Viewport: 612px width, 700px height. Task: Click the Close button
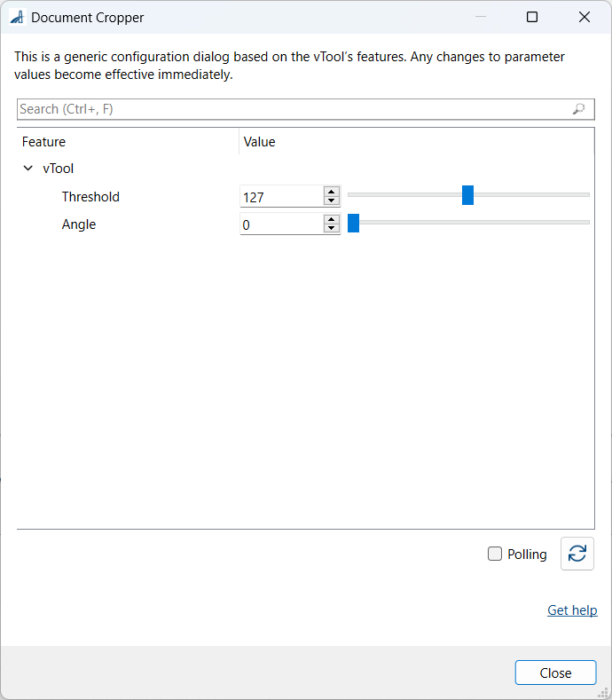(555, 672)
